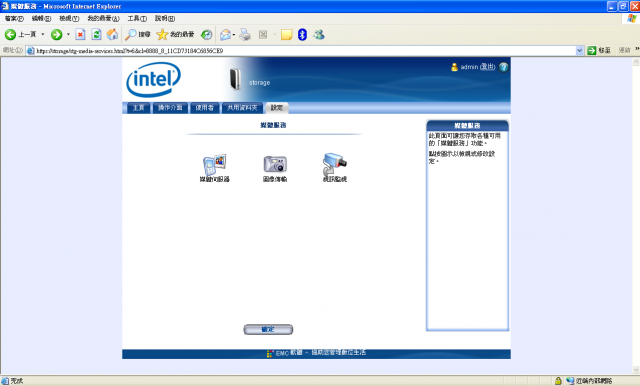
Task: Click the 近端內部網路 zone indicator
Action: point(589,381)
